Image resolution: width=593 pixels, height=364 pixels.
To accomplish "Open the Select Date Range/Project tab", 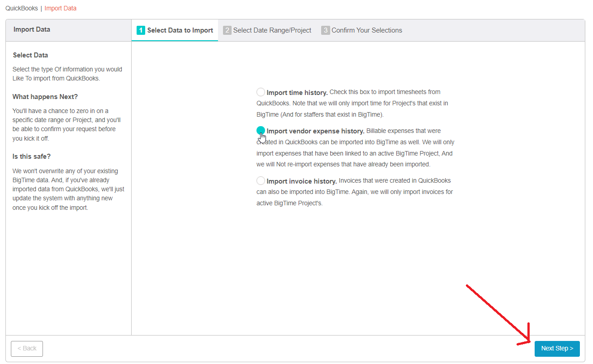I will coord(267,30).
